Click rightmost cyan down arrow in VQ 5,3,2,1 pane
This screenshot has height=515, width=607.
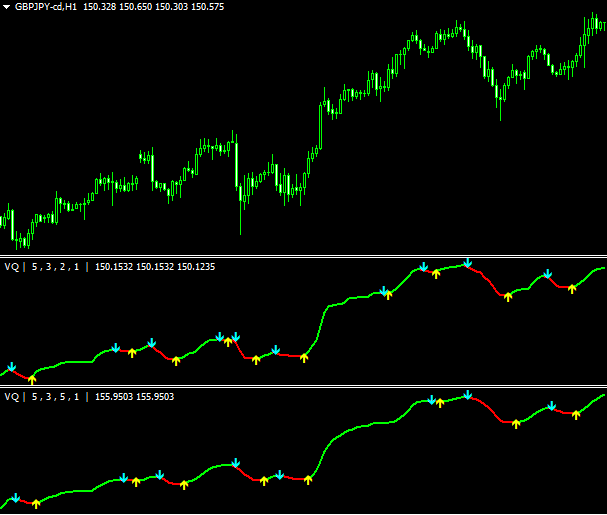[547, 274]
